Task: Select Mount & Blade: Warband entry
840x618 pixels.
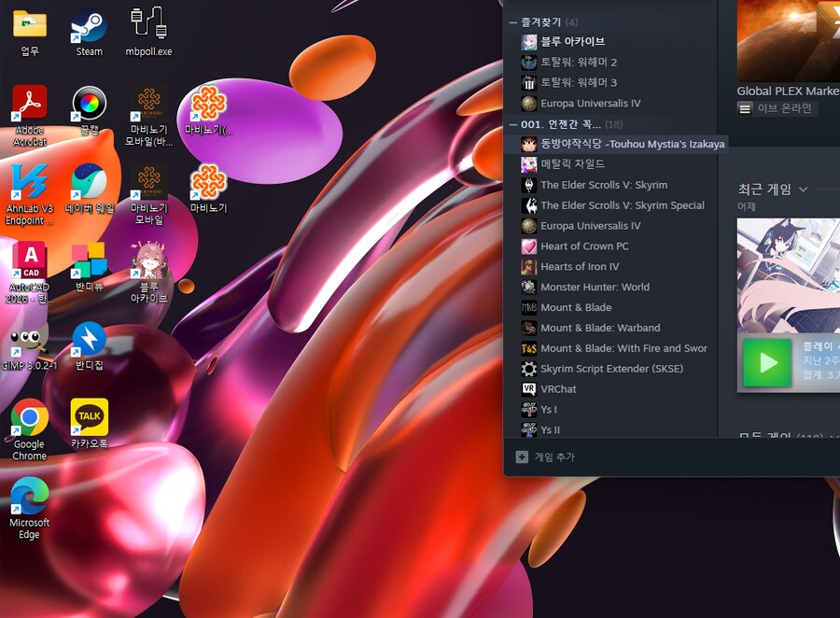Action: (610, 328)
